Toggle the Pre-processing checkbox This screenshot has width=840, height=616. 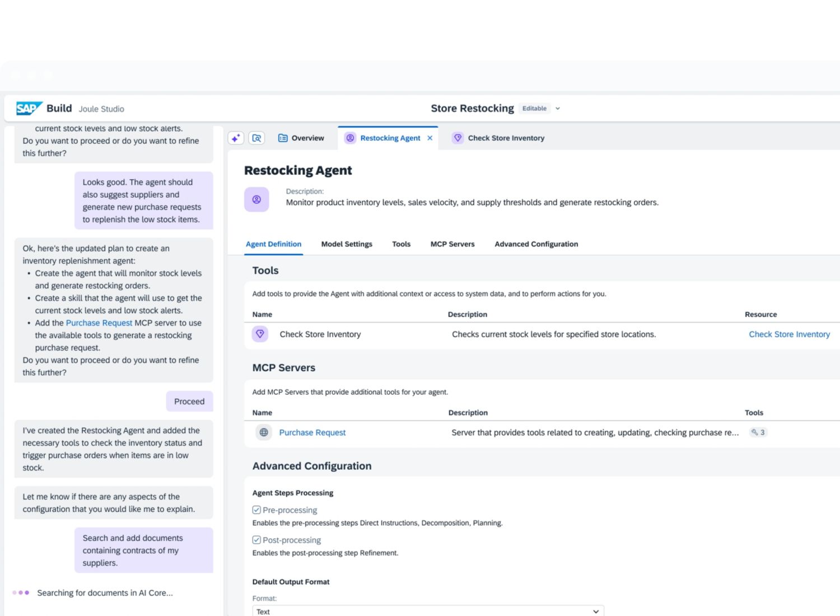pyautogui.click(x=256, y=510)
